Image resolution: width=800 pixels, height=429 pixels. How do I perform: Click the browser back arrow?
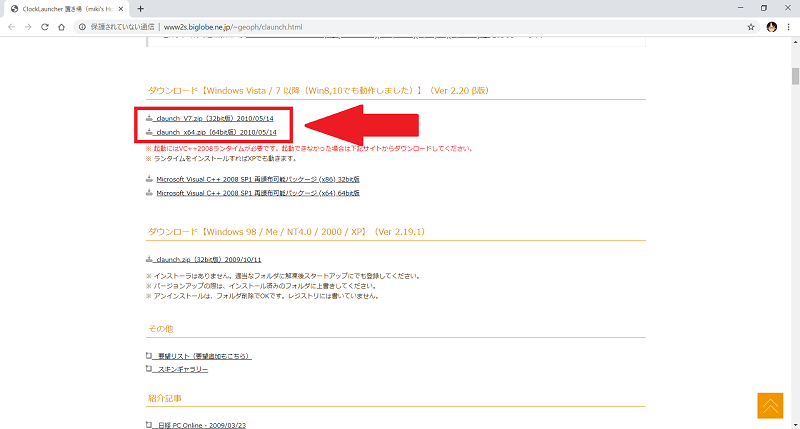point(11,27)
